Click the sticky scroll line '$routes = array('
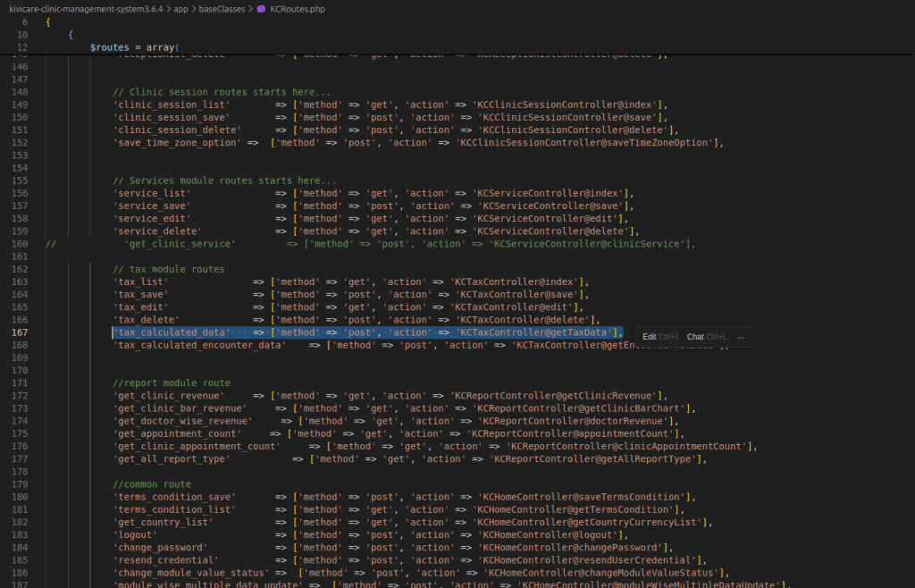The width and height of the screenshot is (915, 588). [x=135, y=46]
